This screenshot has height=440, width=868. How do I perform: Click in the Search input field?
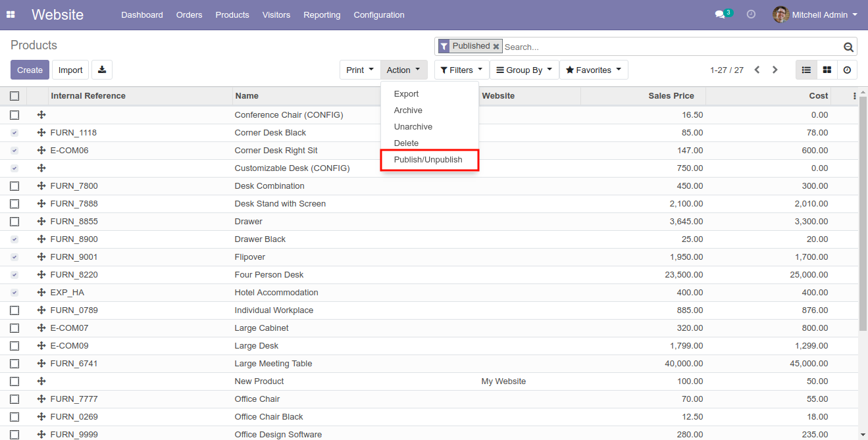pyautogui.click(x=671, y=47)
